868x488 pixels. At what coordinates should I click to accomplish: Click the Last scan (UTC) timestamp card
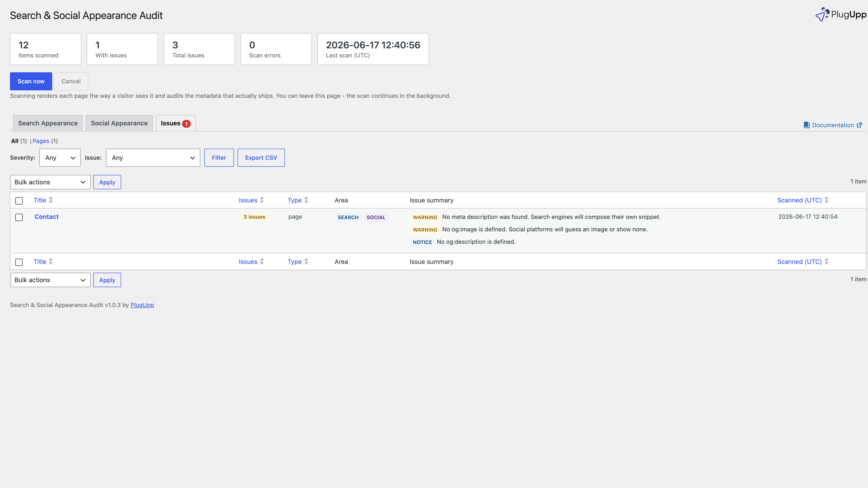coord(373,49)
